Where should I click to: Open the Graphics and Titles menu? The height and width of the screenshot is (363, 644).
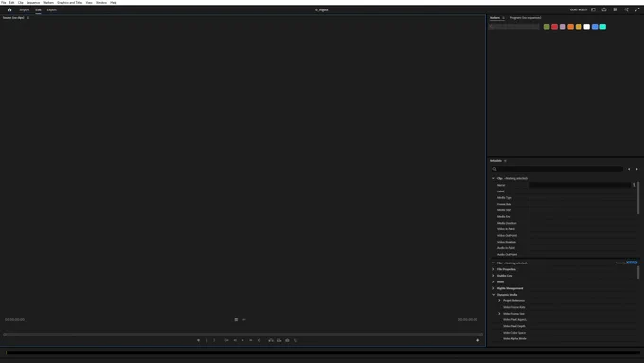70,3
